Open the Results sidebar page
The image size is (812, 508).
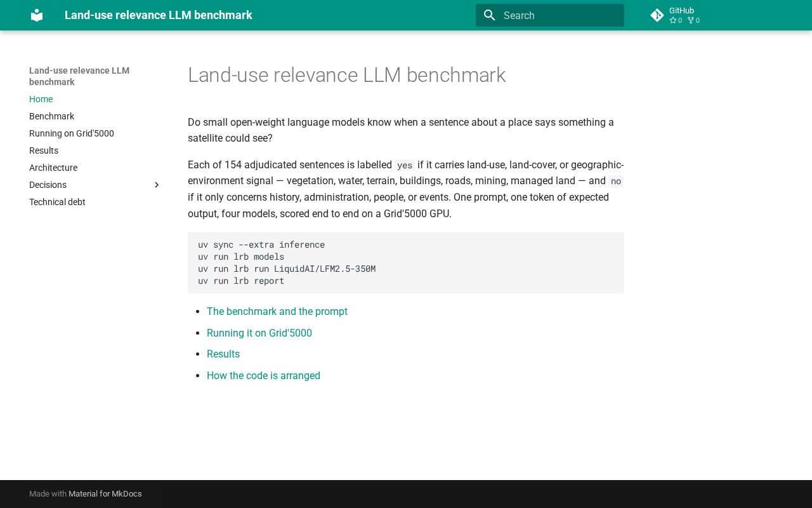tap(44, 150)
